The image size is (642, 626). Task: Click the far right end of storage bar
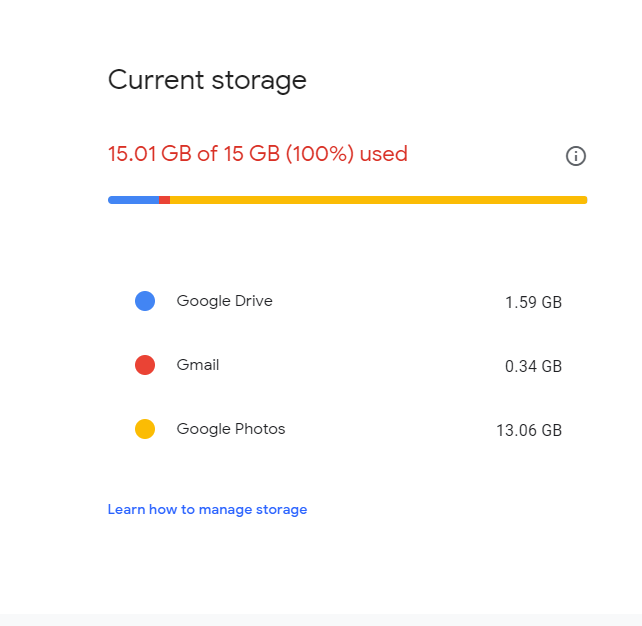pos(585,200)
